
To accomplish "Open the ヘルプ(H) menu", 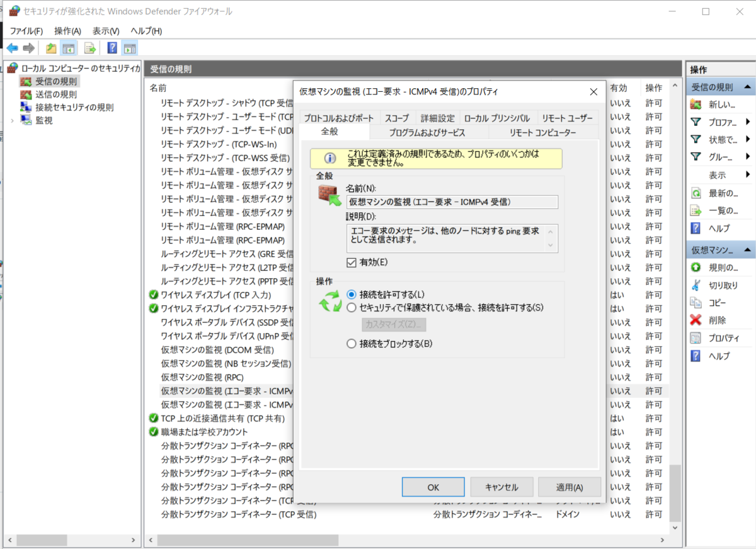I will [x=146, y=31].
